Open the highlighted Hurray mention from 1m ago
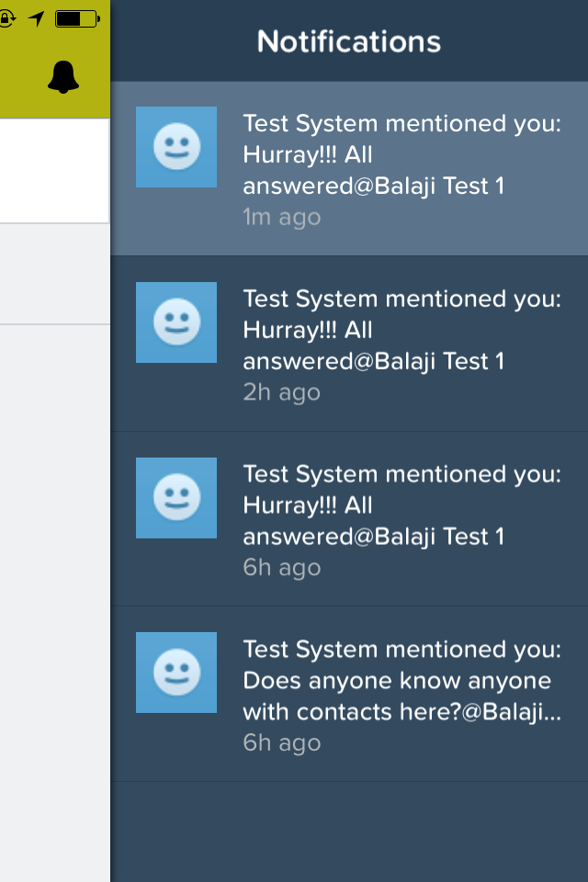The width and height of the screenshot is (588, 882). [401, 154]
